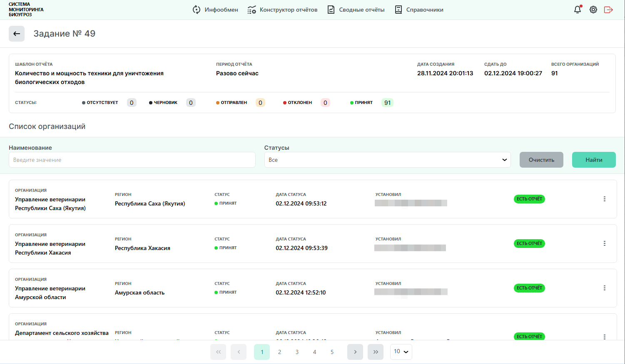Click the deadline 02.12.2024 19:00:27
625x364 pixels.
pyautogui.click(x=513, y=73)
